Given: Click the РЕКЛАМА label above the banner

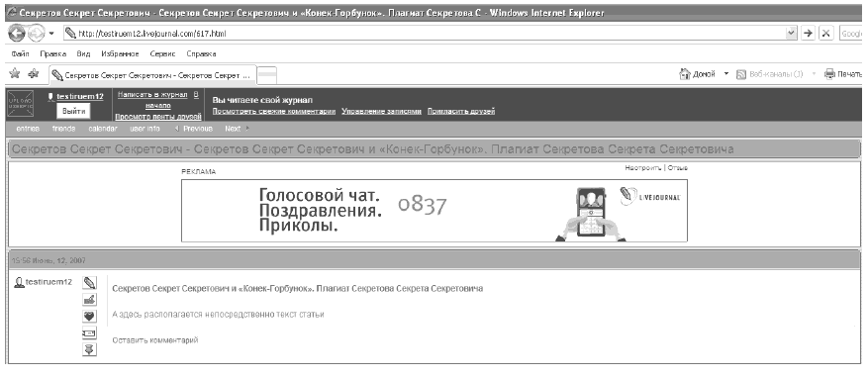Looking at the screenshot, I should 199,172.
